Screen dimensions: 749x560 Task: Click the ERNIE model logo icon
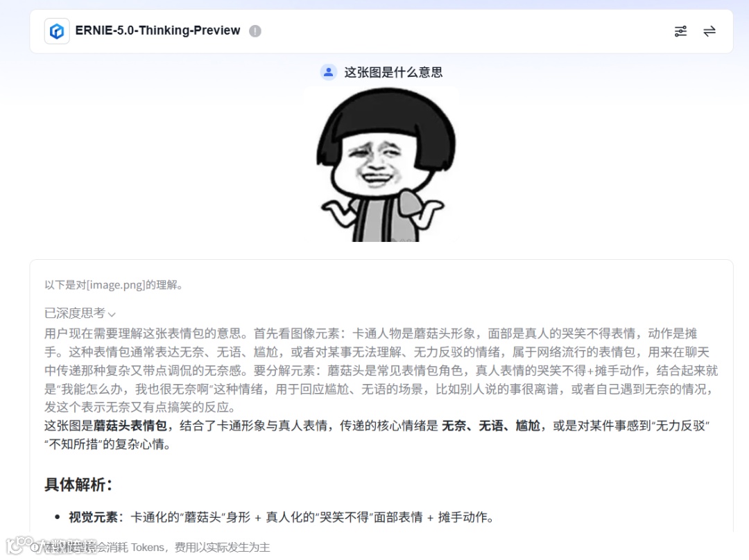click(57, 31)
